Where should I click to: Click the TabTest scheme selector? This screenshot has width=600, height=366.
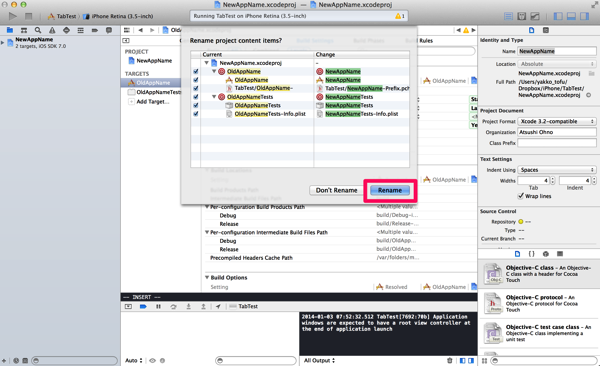(x=62, y=16)
